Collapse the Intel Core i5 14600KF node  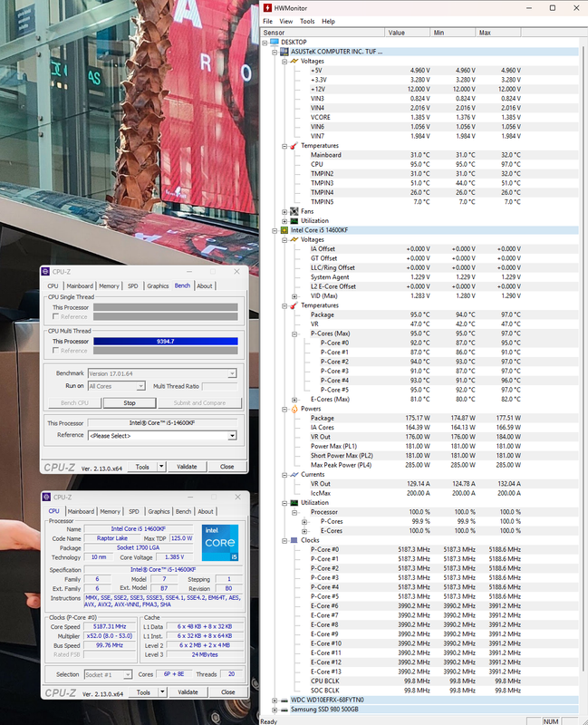pos(275,230)
